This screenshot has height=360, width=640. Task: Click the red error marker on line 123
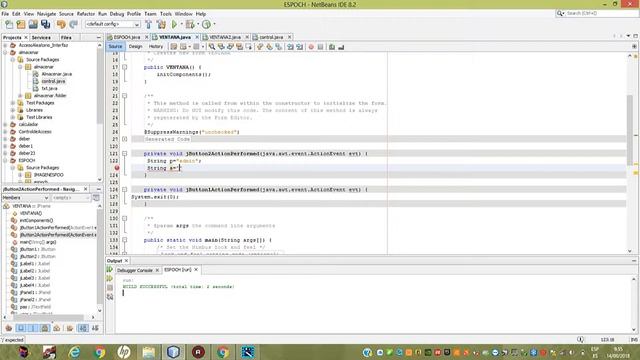point(117,168)
